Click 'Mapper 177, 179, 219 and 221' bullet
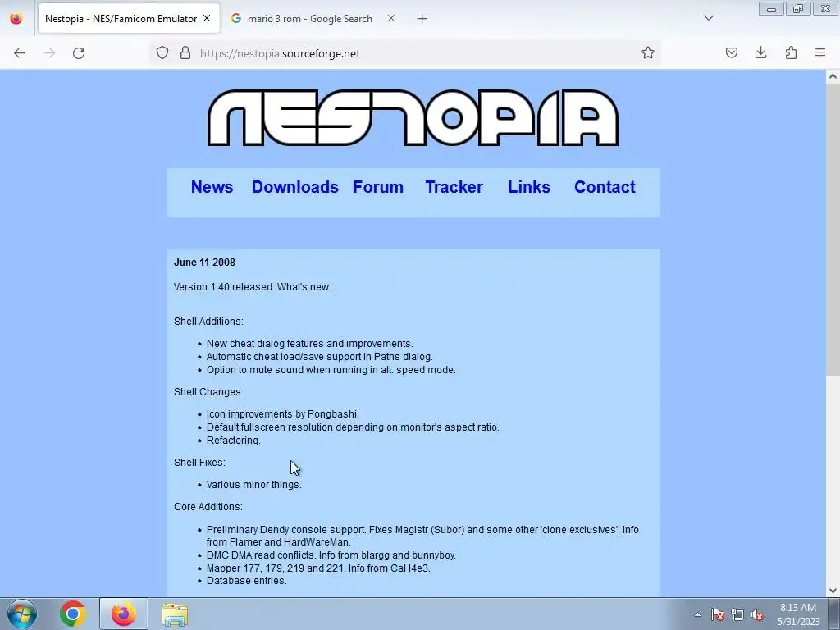Image resolution: width=840 pixels, height=630 pixels. point(318,568)
